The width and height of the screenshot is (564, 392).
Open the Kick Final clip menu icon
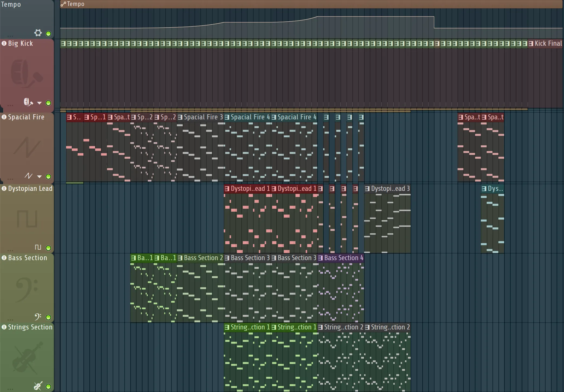tap(531, 44)
